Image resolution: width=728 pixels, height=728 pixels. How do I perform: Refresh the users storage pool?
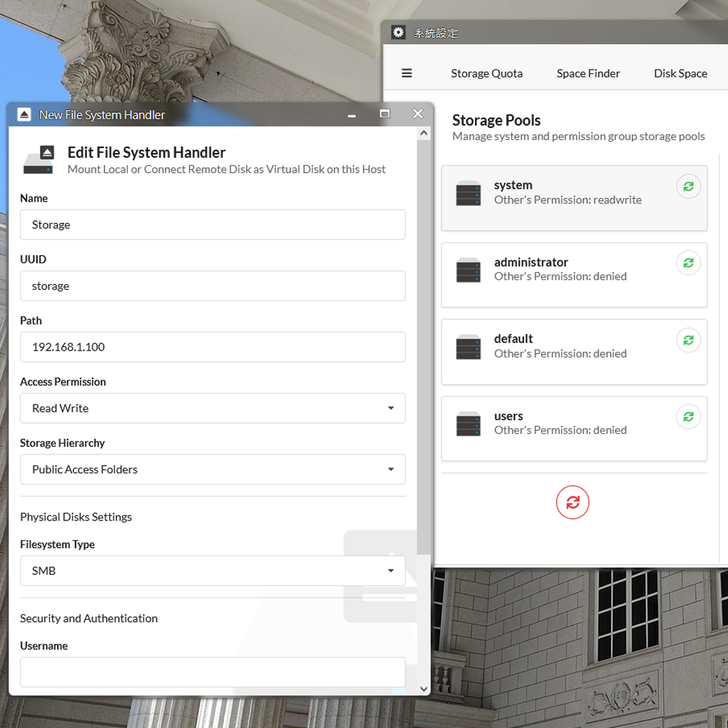[x=688, y=417]
